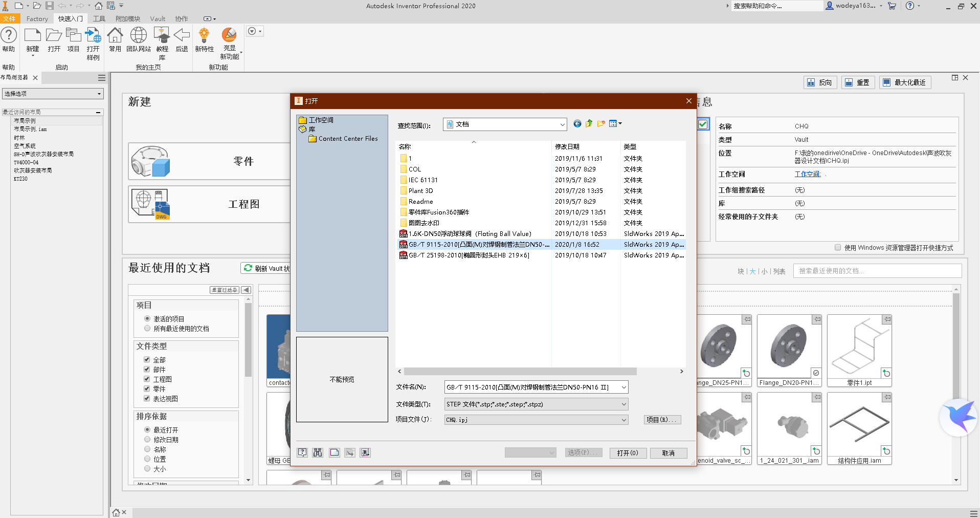Click the 反向 button

pos(820,82)
